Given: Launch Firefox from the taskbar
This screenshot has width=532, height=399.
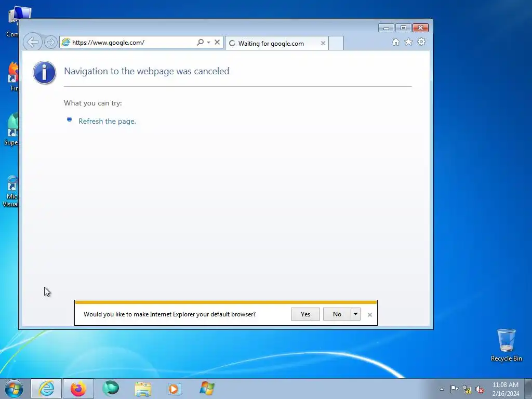Looking at the screenshot, I should click(78, 389).
